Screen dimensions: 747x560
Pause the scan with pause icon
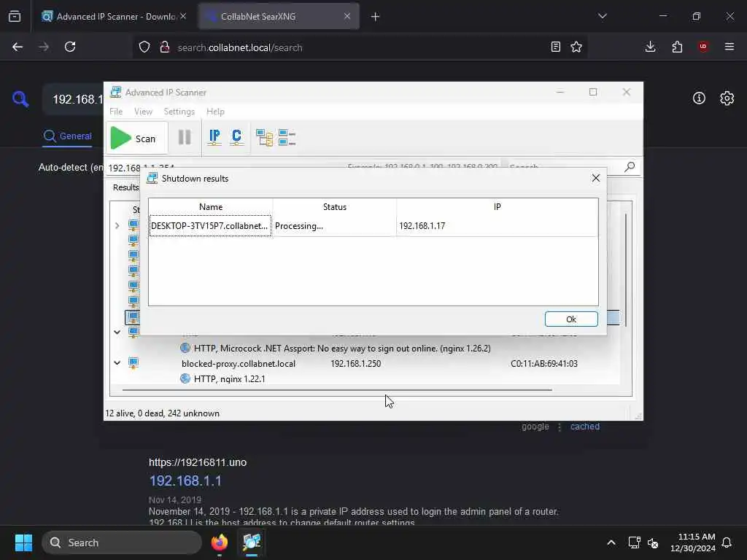point(185,138)
